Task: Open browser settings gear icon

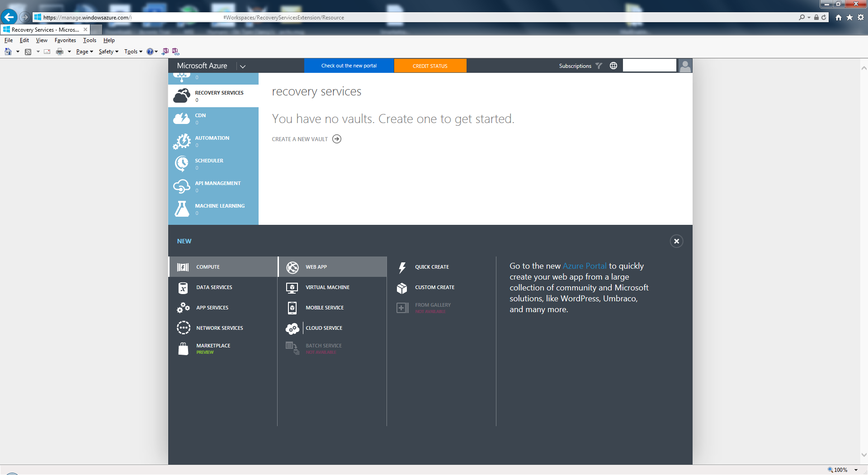Action: pyautogui.click(x=861, y=17)
